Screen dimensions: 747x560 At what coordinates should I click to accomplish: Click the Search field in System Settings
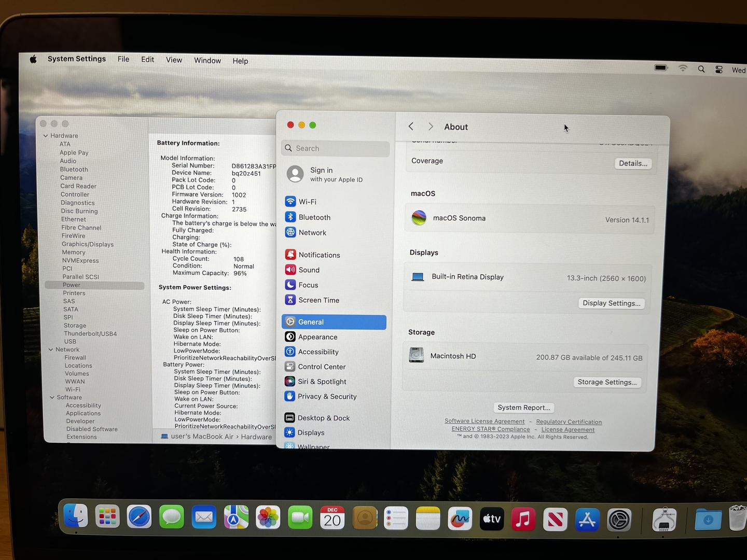(336, 148)
